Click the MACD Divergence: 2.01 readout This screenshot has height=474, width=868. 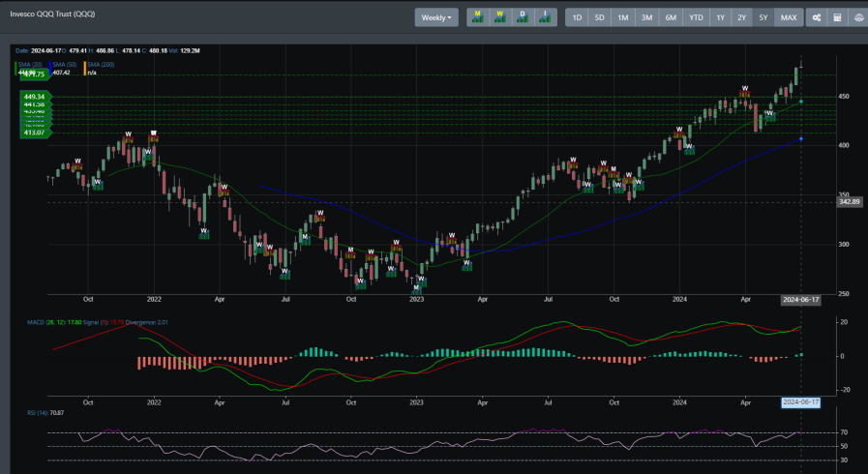point(147,322)
